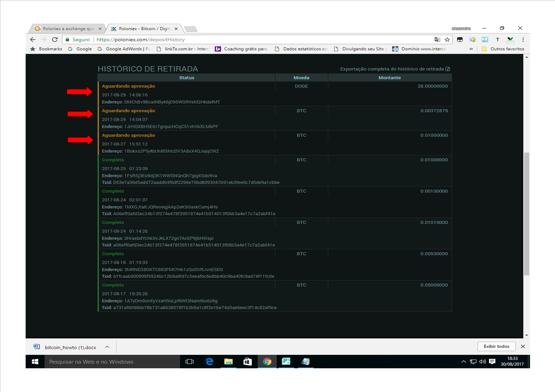Click address 3HraxbdYchkXvJkLX72gnTAcEP9jbHWspi

click(169, 238)
